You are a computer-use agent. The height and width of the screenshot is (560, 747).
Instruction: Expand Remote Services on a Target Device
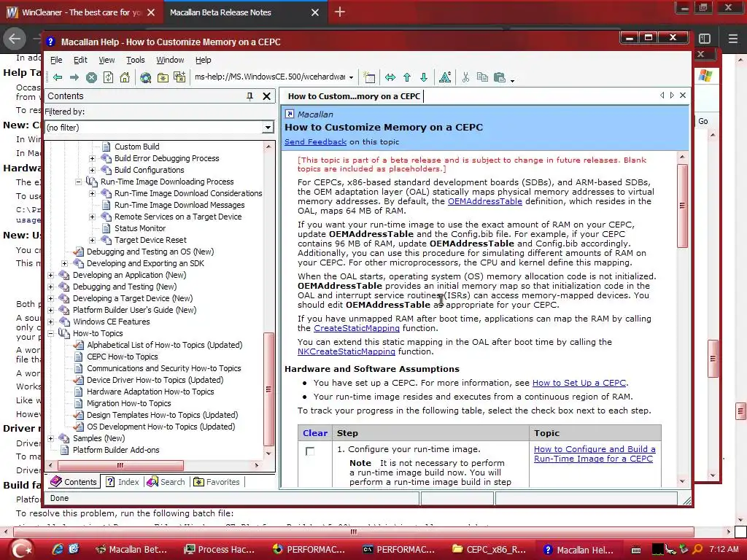pos(93,217)
